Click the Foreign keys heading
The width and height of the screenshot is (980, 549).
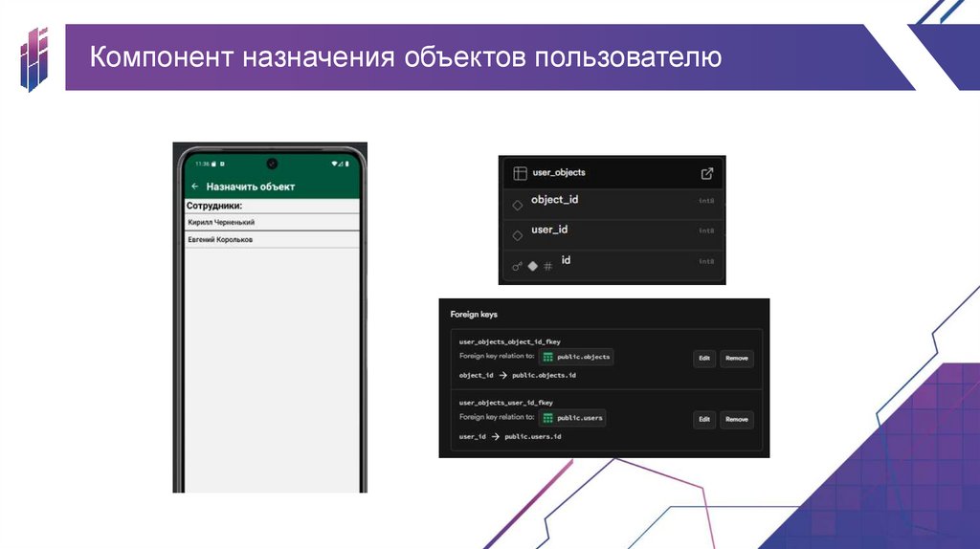tap(474, 314)
